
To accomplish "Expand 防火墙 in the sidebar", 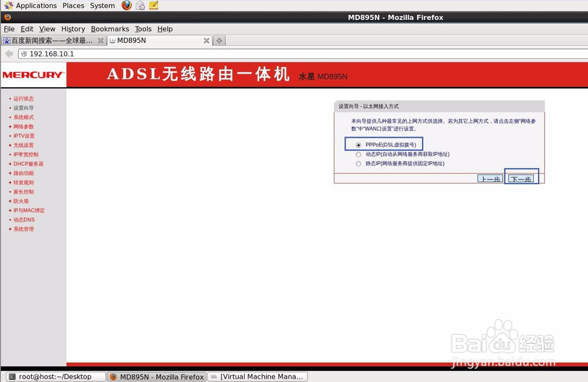I will 21,201.
